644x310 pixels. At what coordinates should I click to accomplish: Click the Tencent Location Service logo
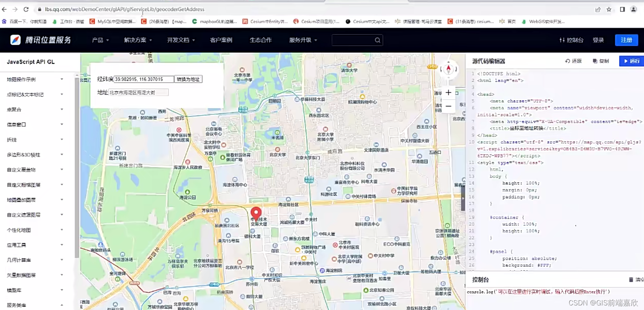coord(41,40)
